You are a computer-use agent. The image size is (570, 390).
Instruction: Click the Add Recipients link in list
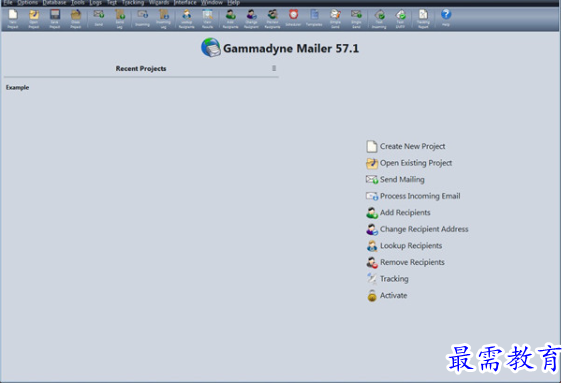click(398, 213)
